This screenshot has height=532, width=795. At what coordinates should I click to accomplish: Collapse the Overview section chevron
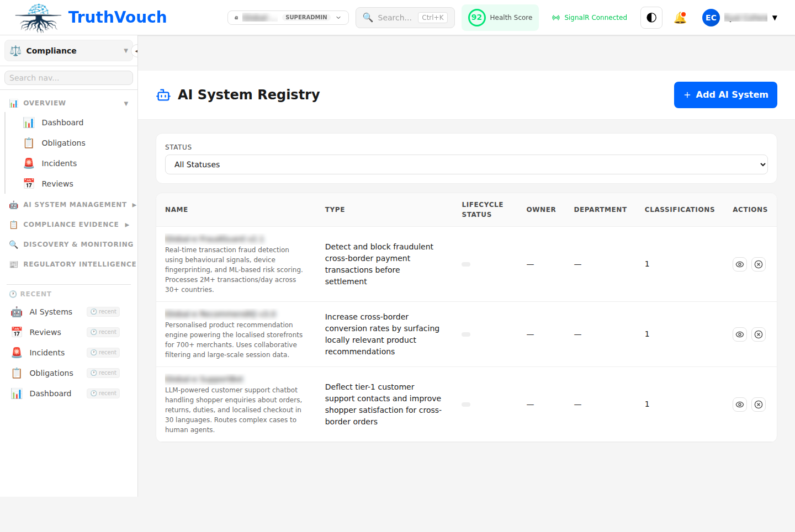[x=126, y=103]
